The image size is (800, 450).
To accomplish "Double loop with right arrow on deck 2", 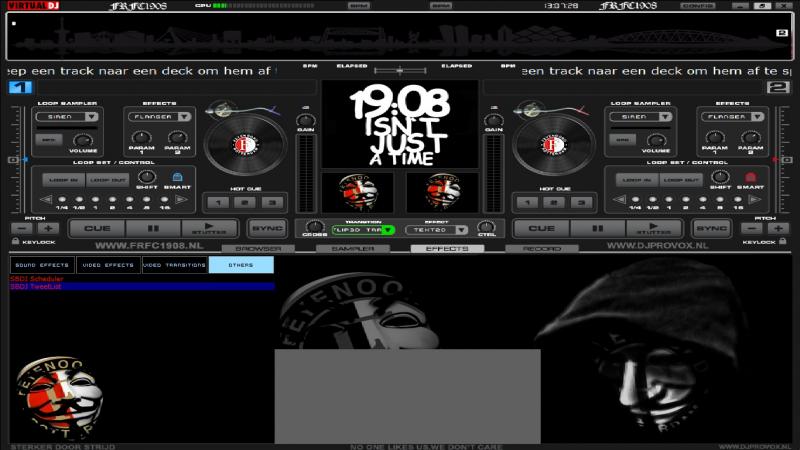I will click(x=754, y=199).
